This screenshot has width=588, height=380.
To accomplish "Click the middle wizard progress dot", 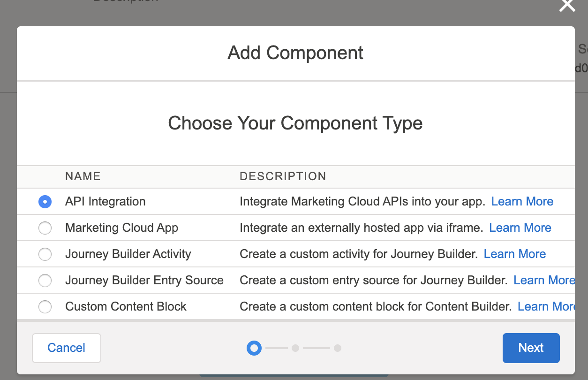I will point(295,348).
